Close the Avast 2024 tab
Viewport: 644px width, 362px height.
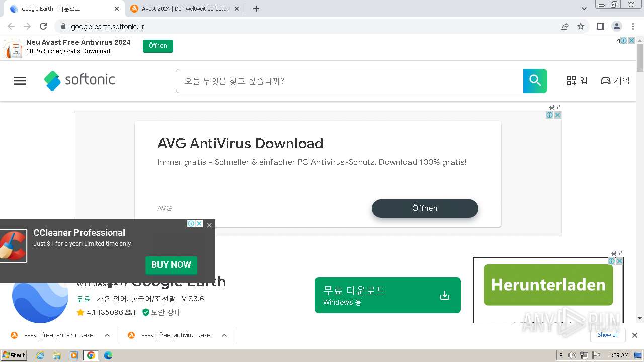pos(237,9)
